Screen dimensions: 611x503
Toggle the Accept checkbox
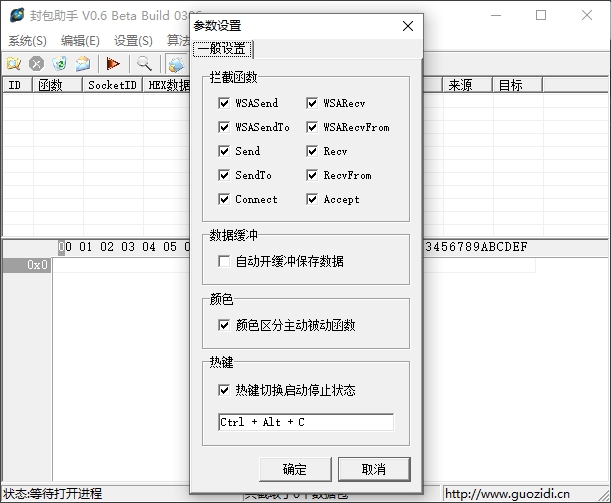(312, 199)
